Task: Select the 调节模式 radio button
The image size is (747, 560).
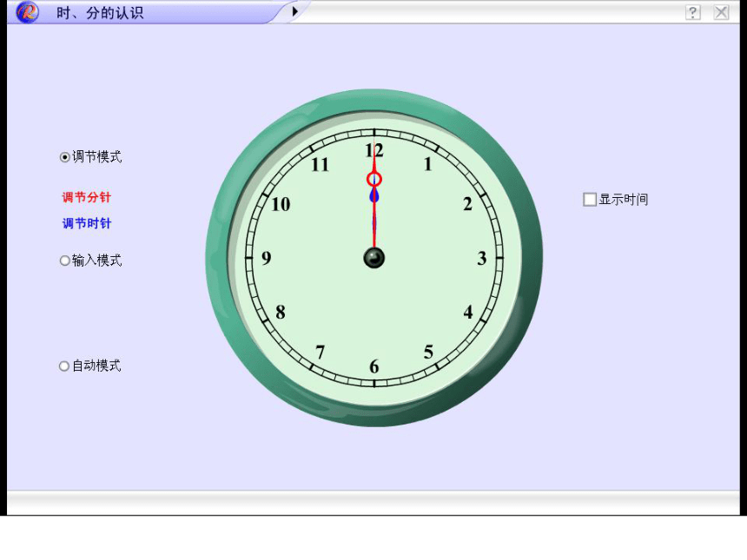Action: [65, 157]
